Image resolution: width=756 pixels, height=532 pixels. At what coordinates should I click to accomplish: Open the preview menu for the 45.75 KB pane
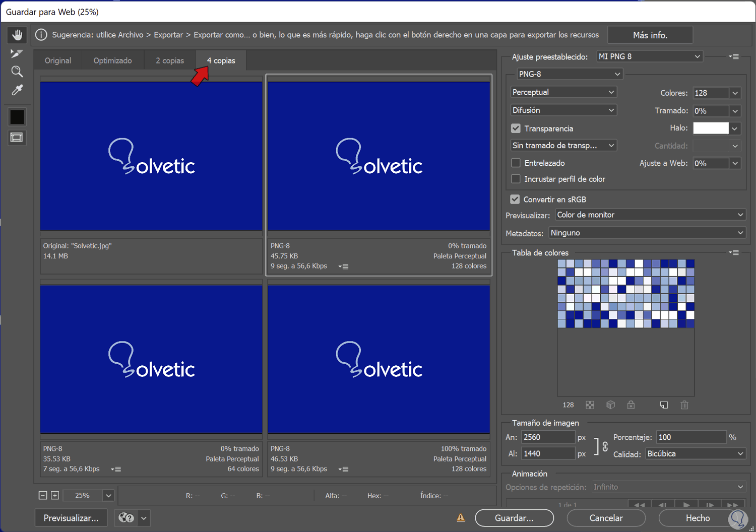343,267
